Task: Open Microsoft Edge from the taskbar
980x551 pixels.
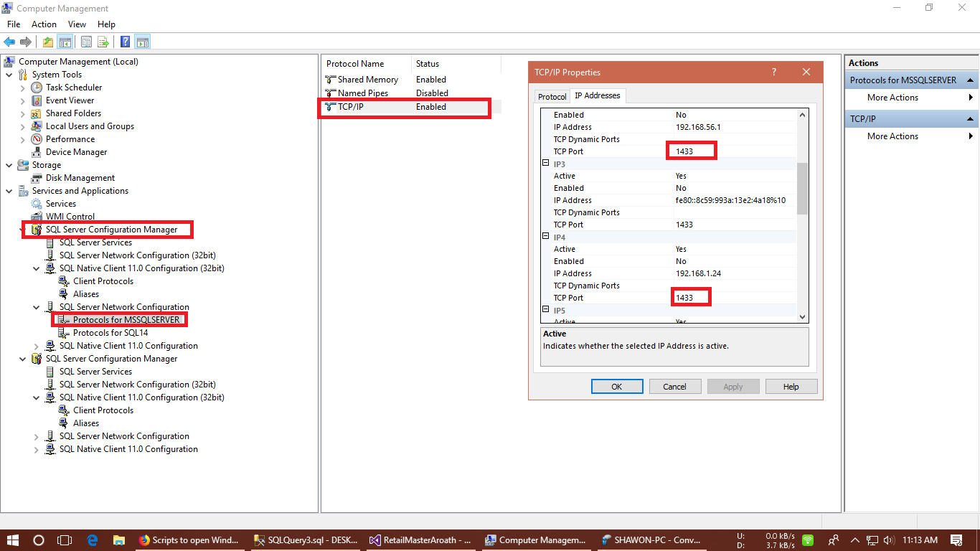Action: point(92,540)
